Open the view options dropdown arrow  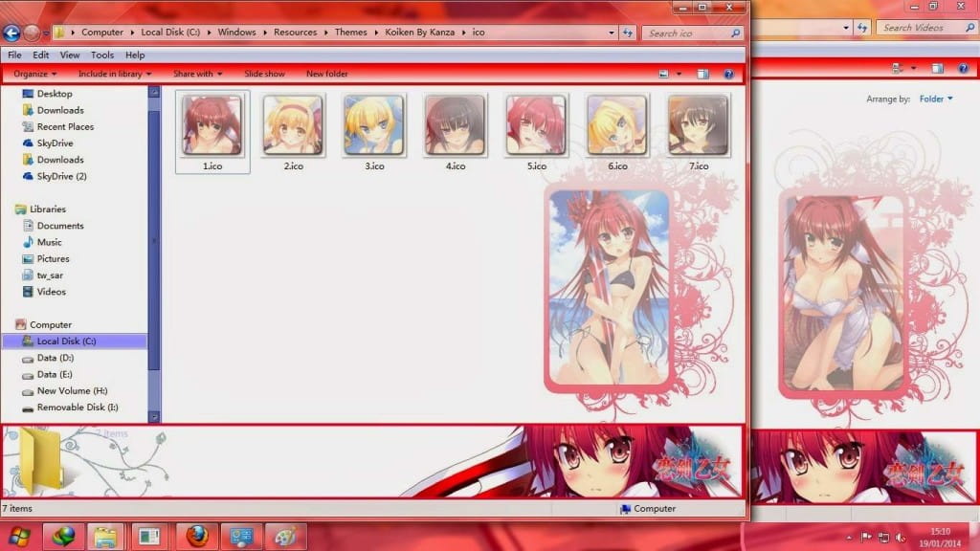coord(679,74)
